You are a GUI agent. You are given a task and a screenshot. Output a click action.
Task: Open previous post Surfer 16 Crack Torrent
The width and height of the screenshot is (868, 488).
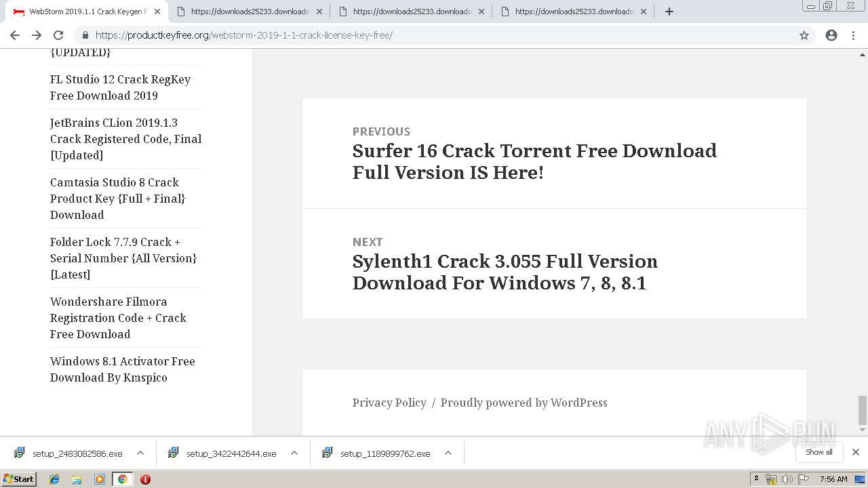(x=534, y=161)
